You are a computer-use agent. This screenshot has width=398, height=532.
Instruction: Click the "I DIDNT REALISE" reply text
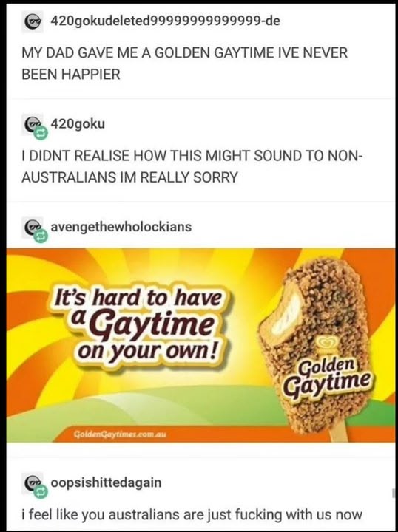(x=192, y=166)
